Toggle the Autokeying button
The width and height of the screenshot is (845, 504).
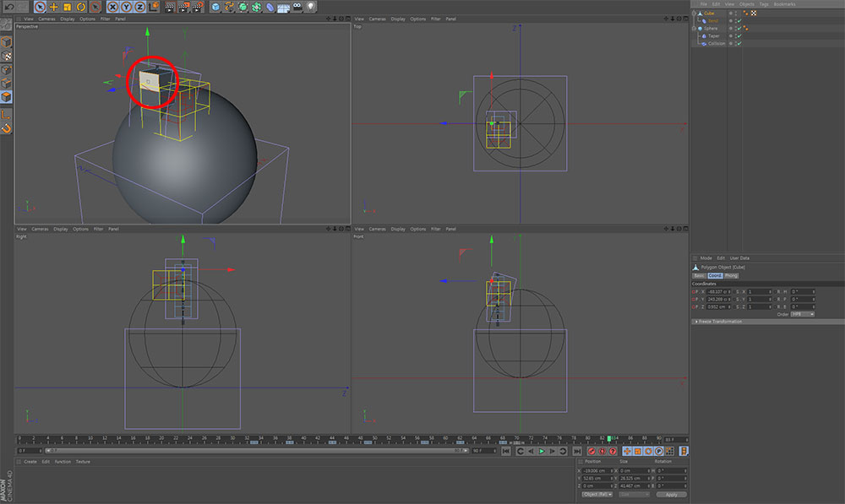click(x=602, y=451)
